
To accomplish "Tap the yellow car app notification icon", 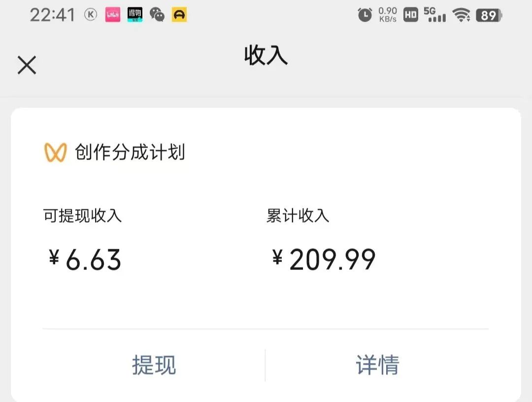I will tap(179, 15).
